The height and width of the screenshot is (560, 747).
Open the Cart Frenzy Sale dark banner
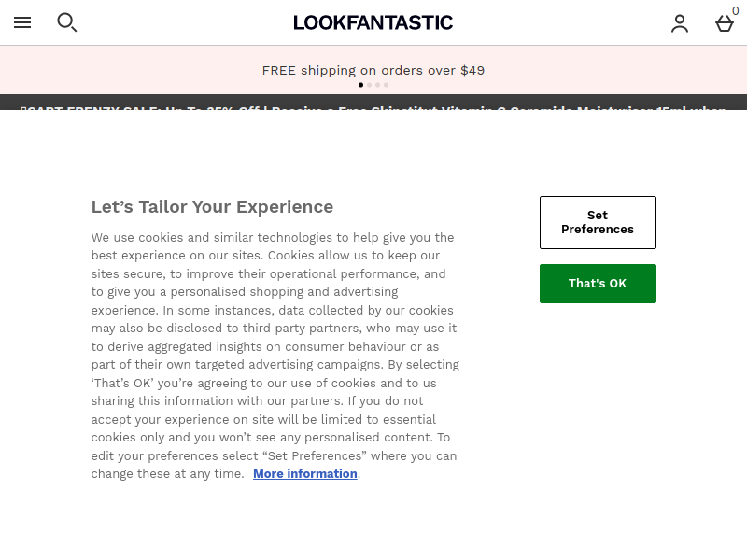coord(373,103)
